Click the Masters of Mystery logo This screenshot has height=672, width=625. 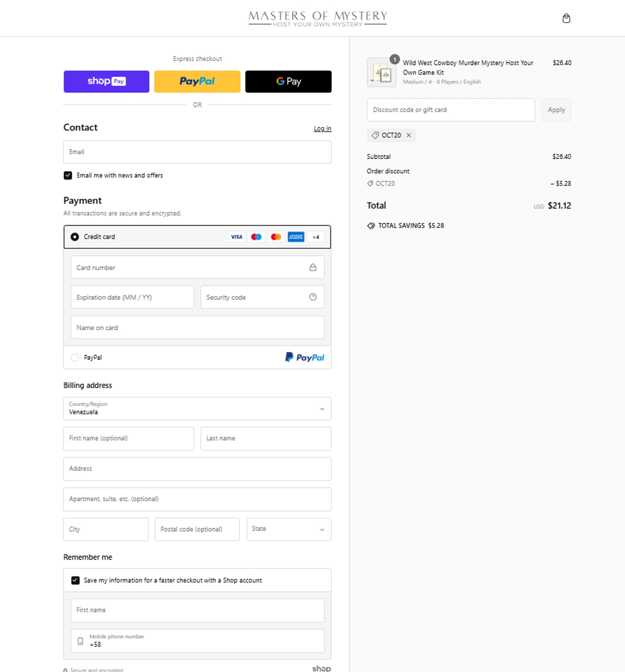[x=318, y=19]
